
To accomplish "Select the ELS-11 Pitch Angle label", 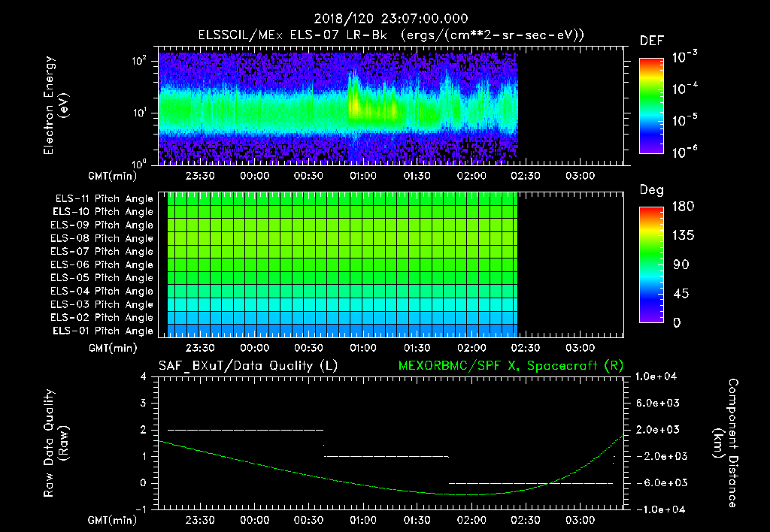I will [104, 199].
